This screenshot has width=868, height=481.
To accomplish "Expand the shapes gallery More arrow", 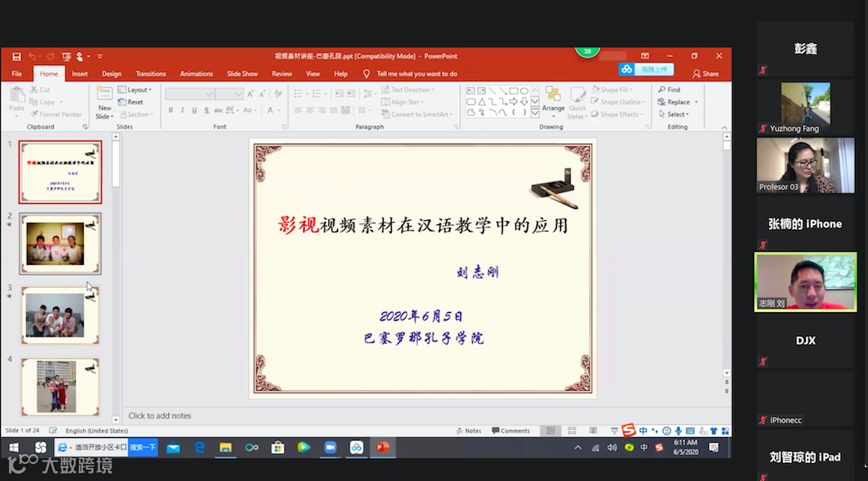I will [x=535, y=113].
